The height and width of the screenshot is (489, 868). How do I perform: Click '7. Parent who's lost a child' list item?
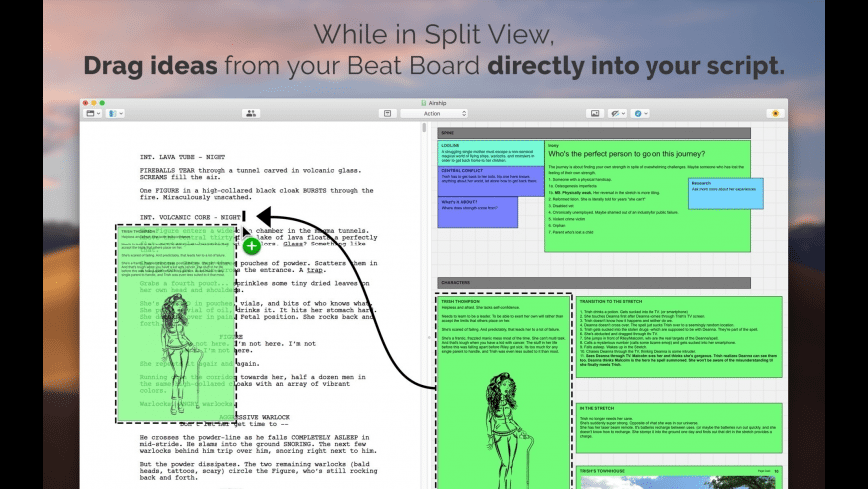point(571,233)
